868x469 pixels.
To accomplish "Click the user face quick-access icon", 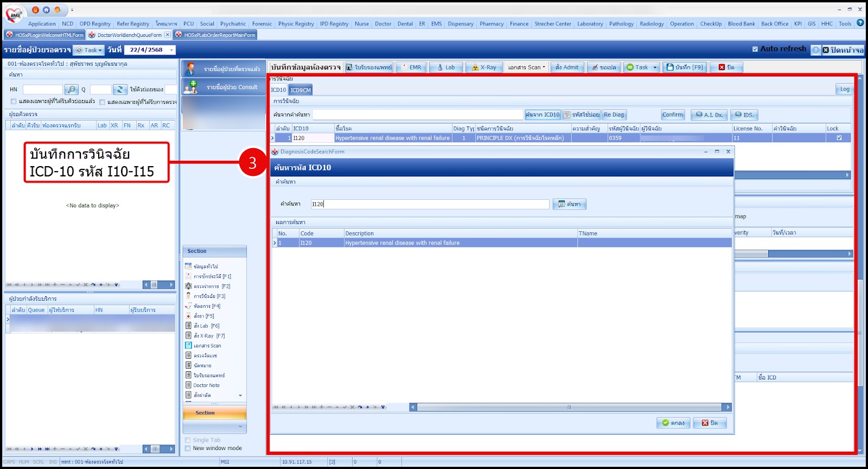I will 57,10.
